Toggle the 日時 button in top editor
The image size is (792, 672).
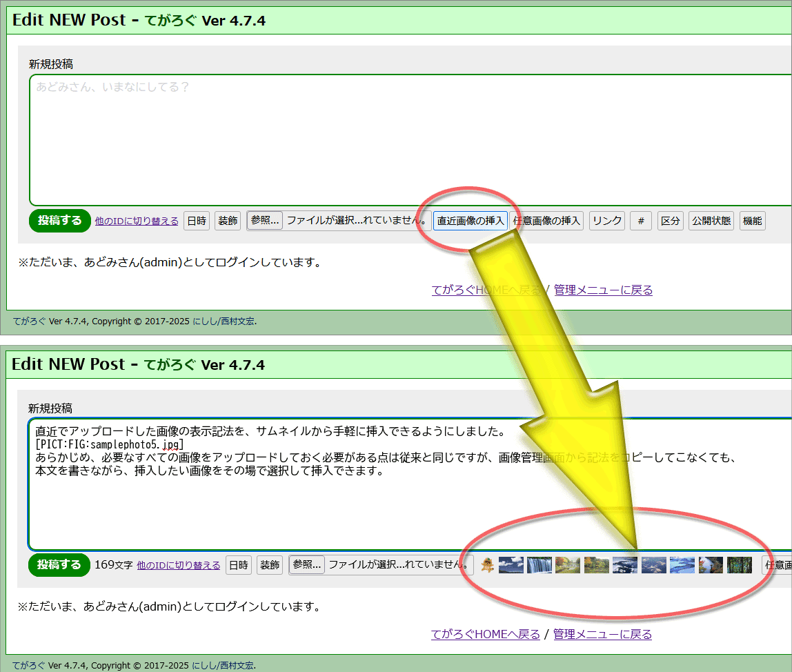tap(197, 221)
